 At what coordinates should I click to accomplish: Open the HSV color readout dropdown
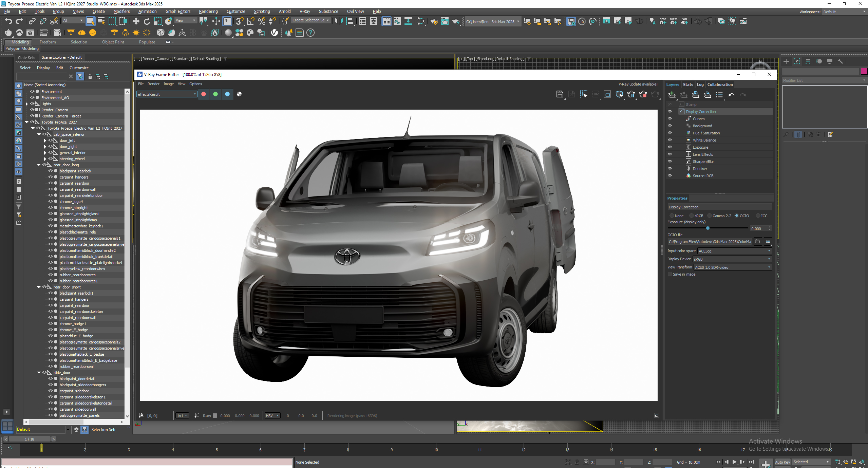[x=272, y=416]
